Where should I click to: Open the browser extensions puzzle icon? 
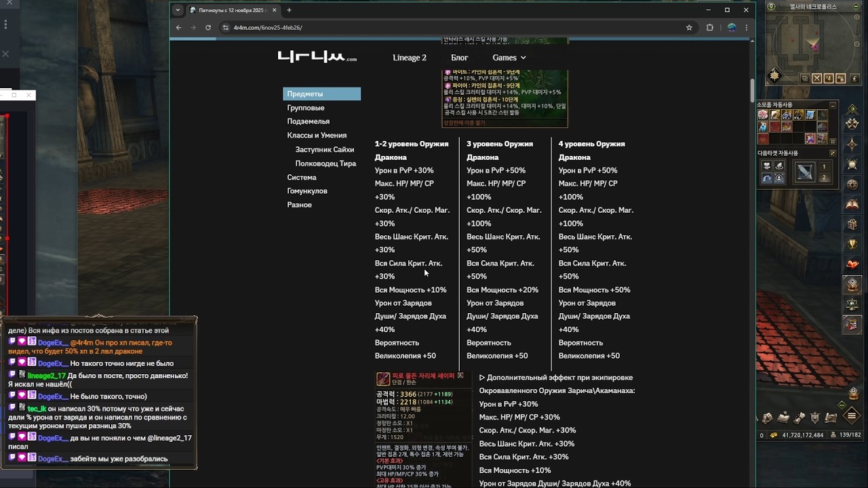(x=710, y=28)
